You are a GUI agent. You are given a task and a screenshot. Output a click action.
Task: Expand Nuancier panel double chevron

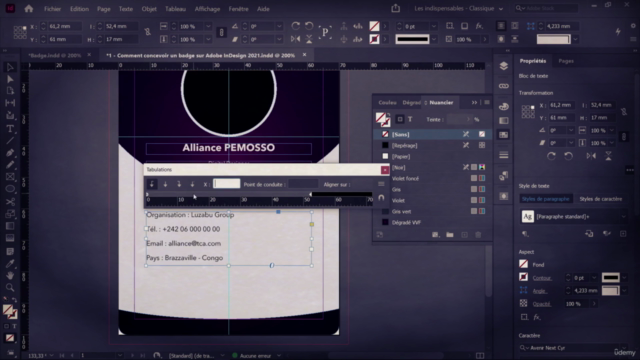point(474,102)
